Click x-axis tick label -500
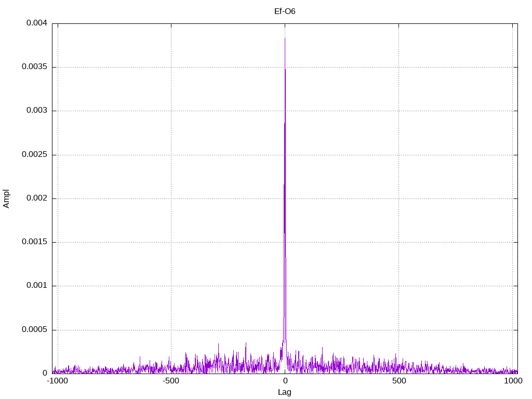 [170, 381]
